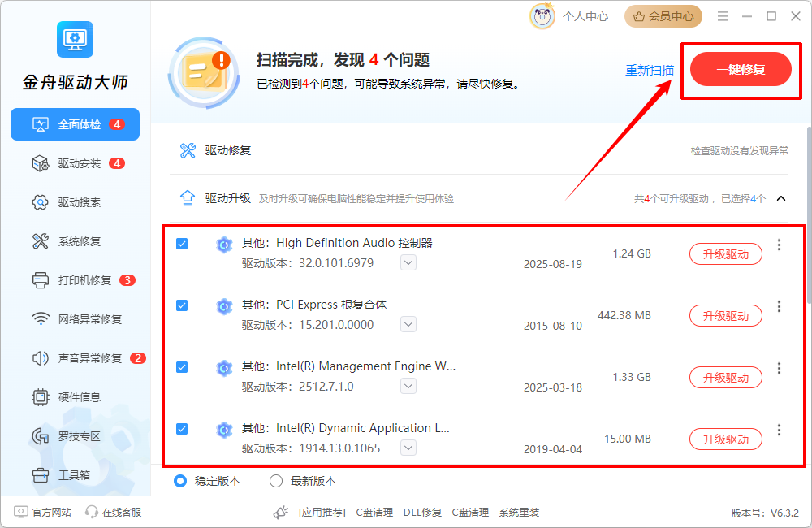Click the 检查驱动没有发现异常 status text
Image resolution: width=812 pixels, height=528 pixels.
(x=740, y=151)
